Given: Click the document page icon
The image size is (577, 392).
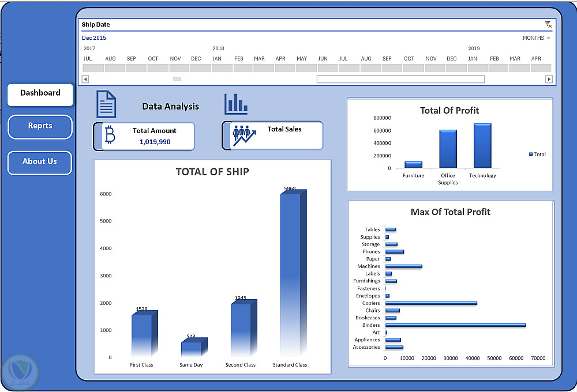Looking at the screenshot, I should (106, 104).
